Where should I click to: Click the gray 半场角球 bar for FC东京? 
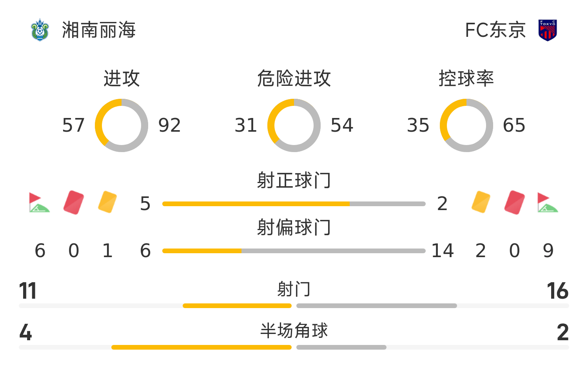(x=341, y=347)
